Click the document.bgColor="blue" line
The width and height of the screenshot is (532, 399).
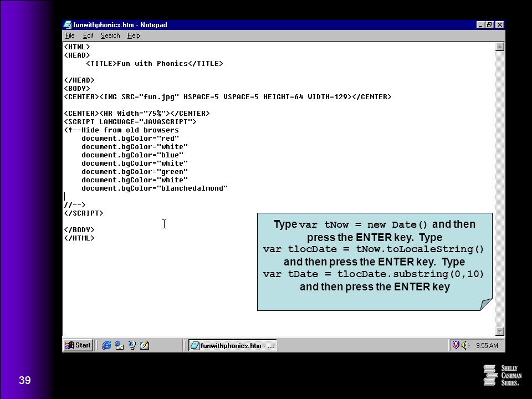tap(132, 155)
